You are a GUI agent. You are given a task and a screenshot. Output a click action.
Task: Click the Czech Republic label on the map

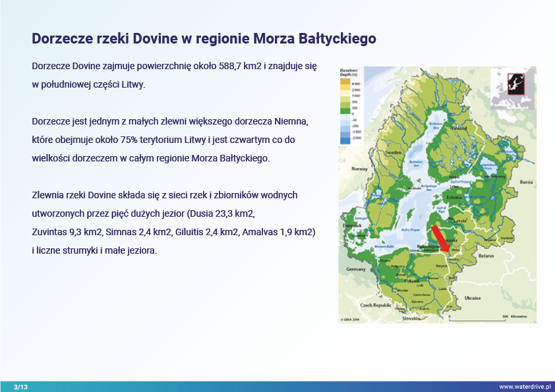pos(375,306)
